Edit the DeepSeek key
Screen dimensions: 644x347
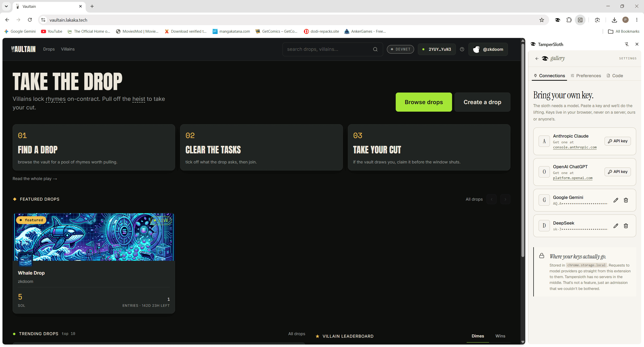[616, 226]
